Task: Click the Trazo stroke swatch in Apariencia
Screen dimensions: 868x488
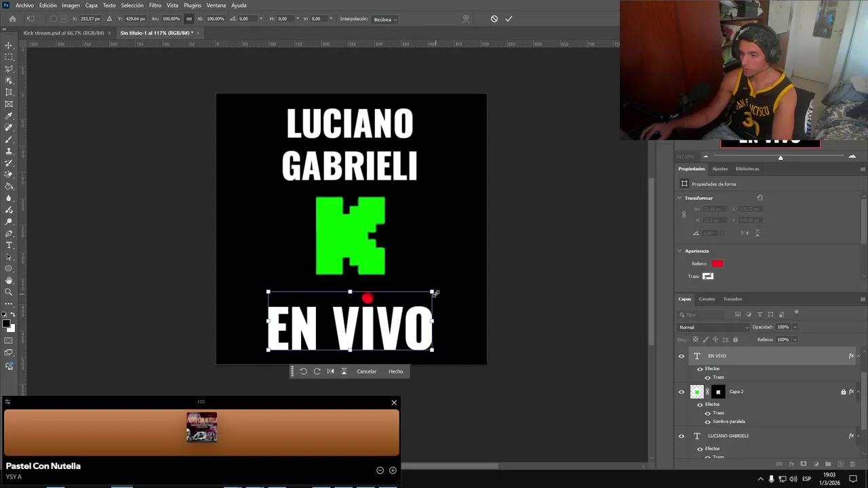Action: 708,277
